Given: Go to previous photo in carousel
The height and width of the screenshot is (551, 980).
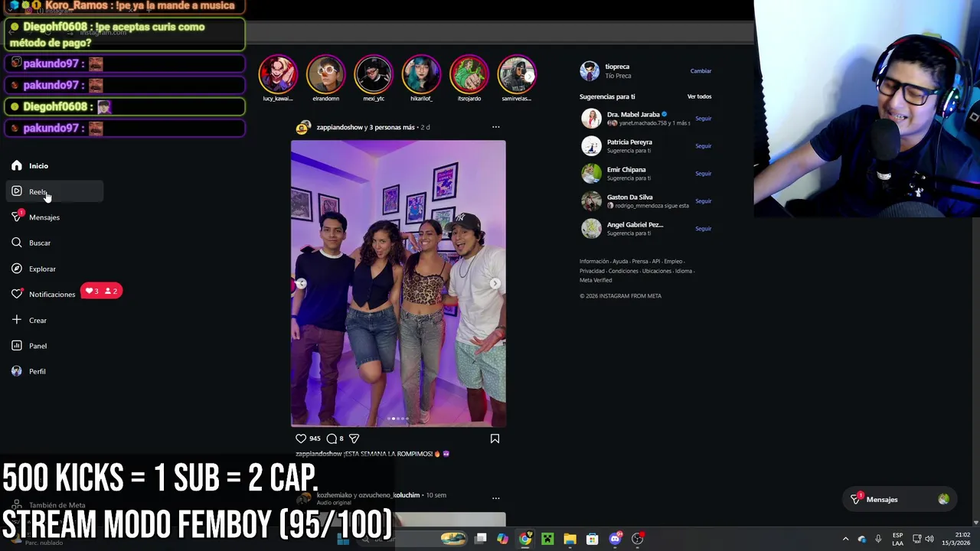Looking at the screenshot, I should (x=302, y=284).
